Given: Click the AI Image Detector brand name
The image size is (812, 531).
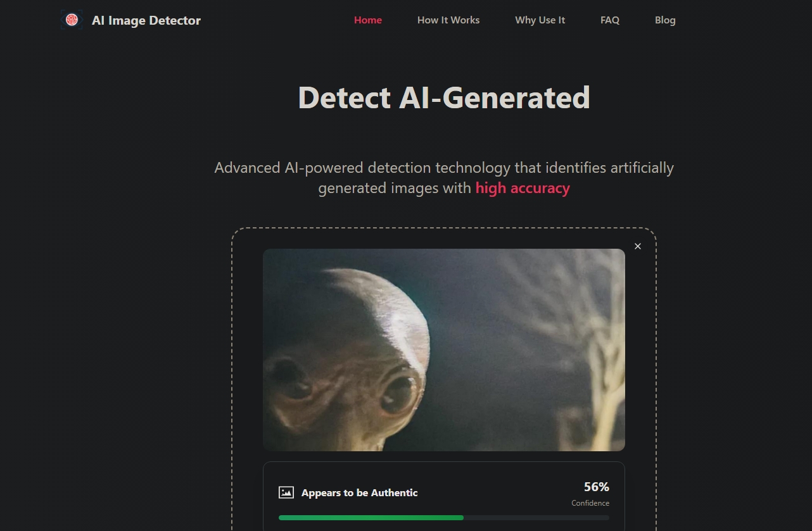Looking at the screenshot, I should 146,20.
